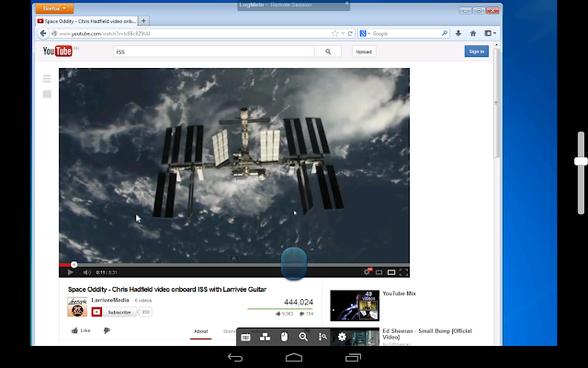Click the browser page vertical scrollbar

[496, 103]
